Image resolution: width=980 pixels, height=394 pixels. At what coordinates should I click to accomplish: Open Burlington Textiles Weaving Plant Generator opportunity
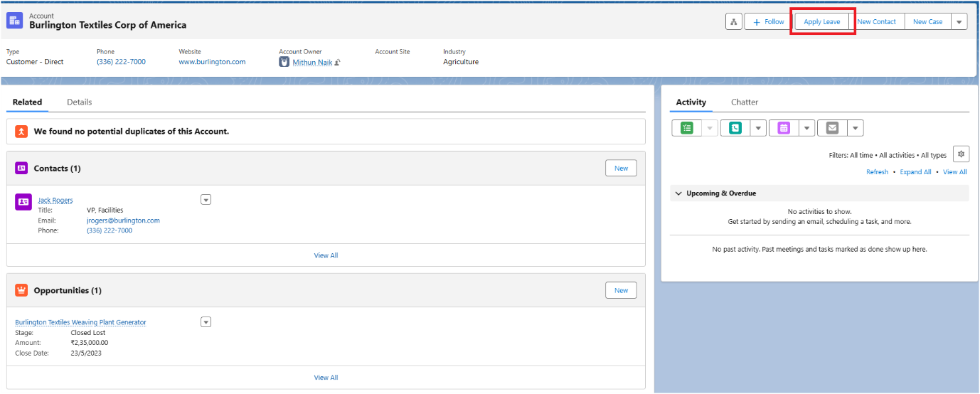pyautogui.click(x=80, y=322)
